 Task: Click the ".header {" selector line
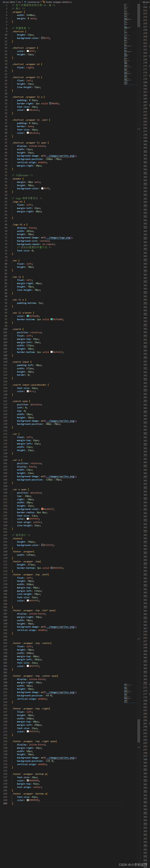[x=18, y=179]
